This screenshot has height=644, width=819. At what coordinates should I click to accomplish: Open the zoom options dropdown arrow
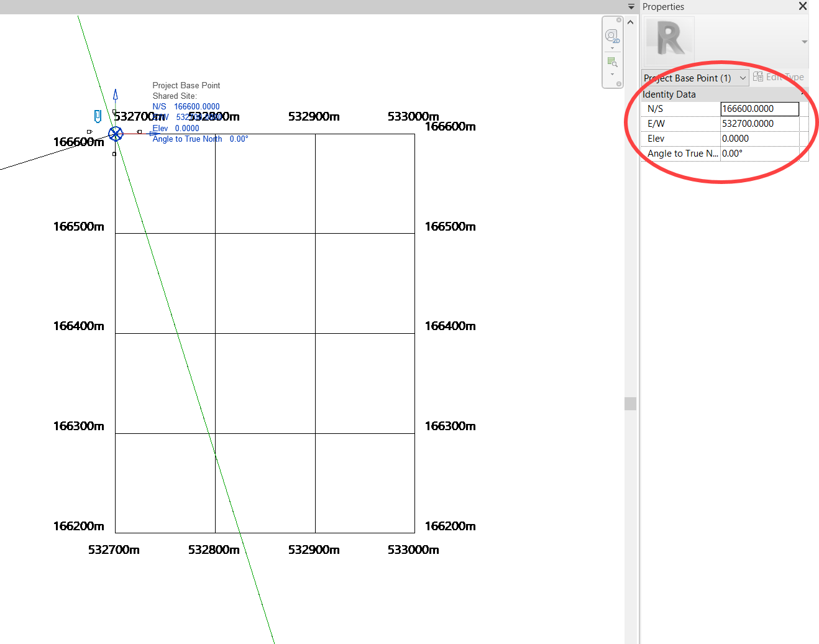pyautogui.click(x=612, y=75)
